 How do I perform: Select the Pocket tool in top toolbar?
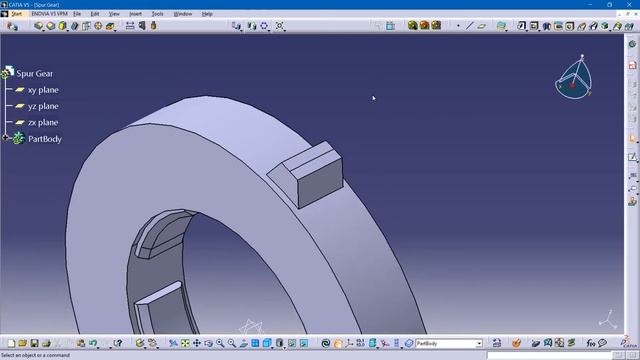(534, 26)
